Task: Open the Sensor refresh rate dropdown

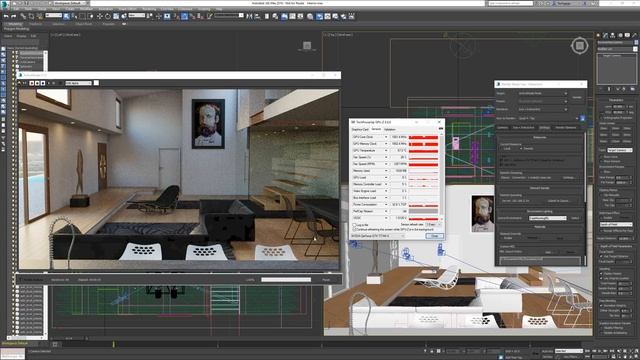Action: pyautogui.click(x=433, y=224)
